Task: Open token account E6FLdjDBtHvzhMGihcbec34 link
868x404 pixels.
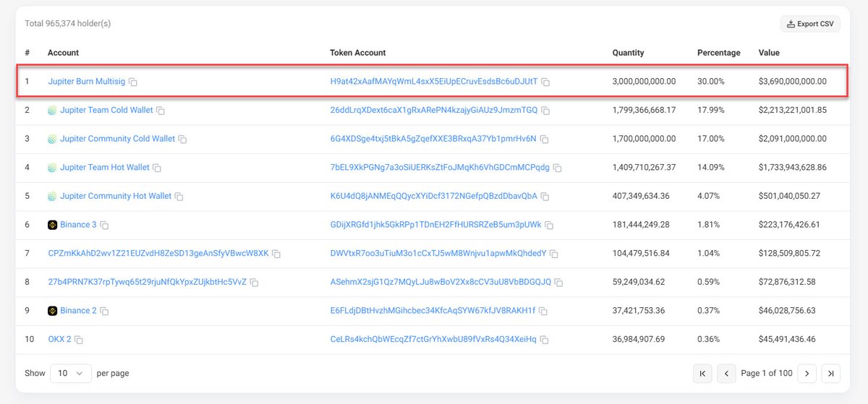Action: [433, 311]
